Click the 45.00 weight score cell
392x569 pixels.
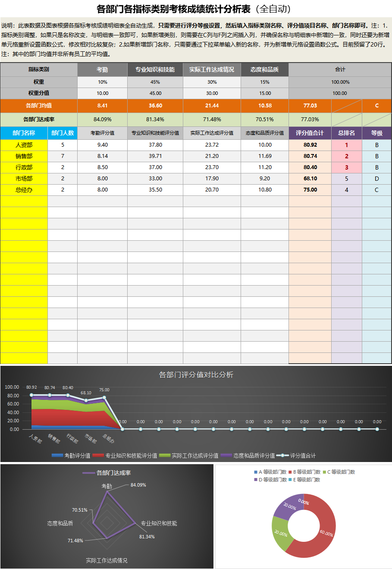click(155, 93)
